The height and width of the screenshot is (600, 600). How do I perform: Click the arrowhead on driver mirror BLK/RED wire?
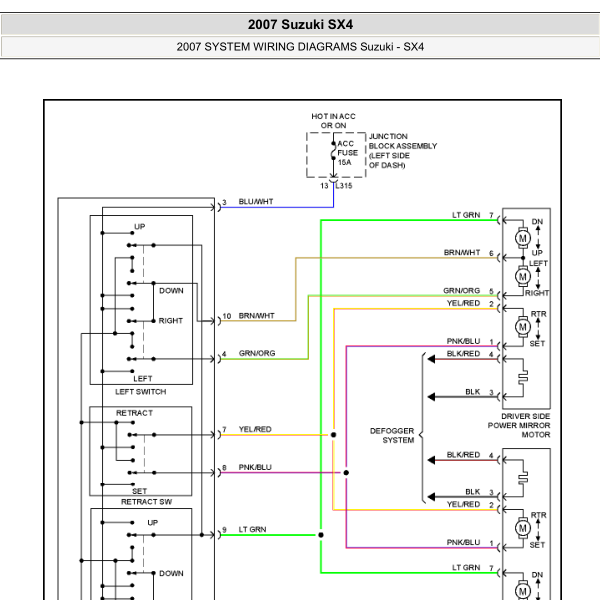(x=431, y=359)
